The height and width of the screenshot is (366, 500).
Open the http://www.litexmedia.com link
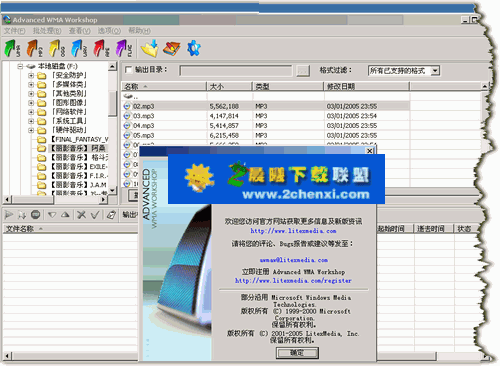coord(293,231)
